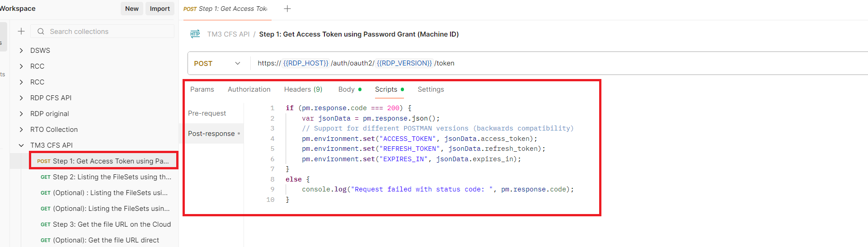This screenshot has height=247, width=868.
Task: Click the HTTP icon beside the breadcrumb
Action: click(195, 34)
